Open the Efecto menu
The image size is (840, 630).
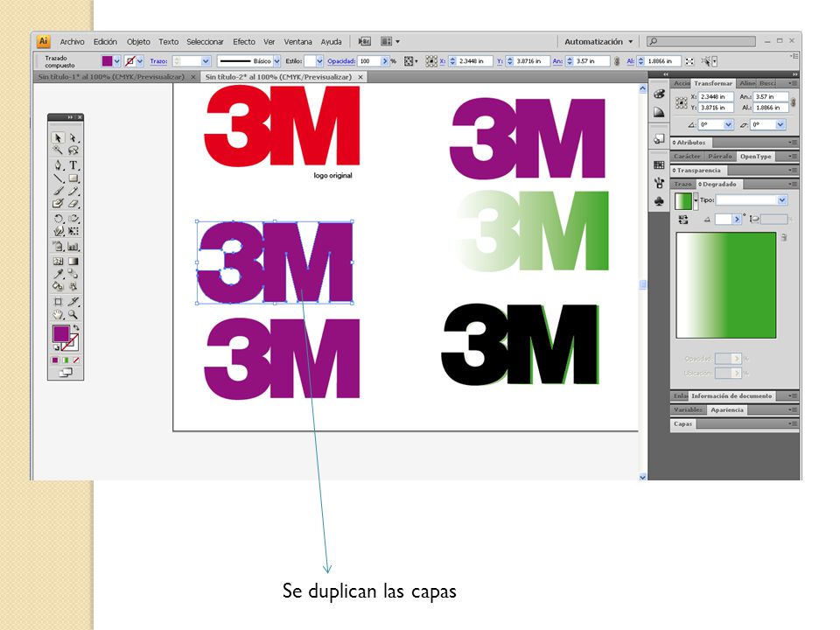(x=244, y=42)
